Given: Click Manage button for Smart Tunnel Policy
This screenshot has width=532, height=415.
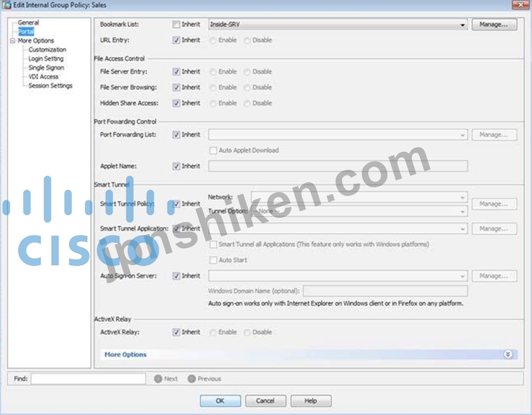Looking at the screenshot, I should click(x=494, y=204).
